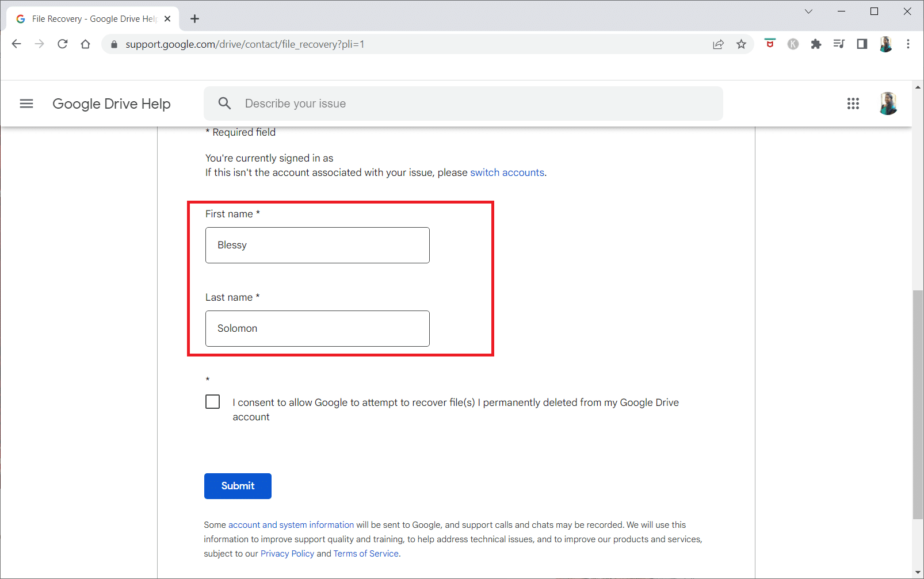924x579 pixels.
Task: Go back to the previous page
Action: click(x=17, y=44)
